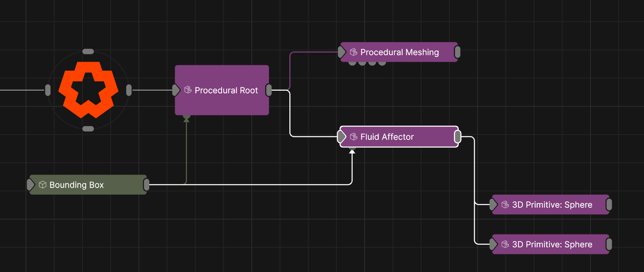The width and height of the screenshot is (644, 272).
Task: Select the Procedural Root node label
Action: tap(226, 90)
